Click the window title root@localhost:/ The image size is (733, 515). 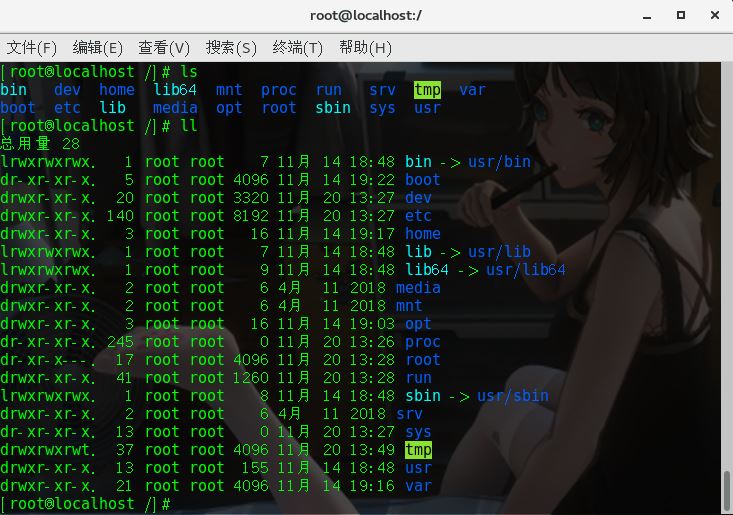tap(366, 16)
